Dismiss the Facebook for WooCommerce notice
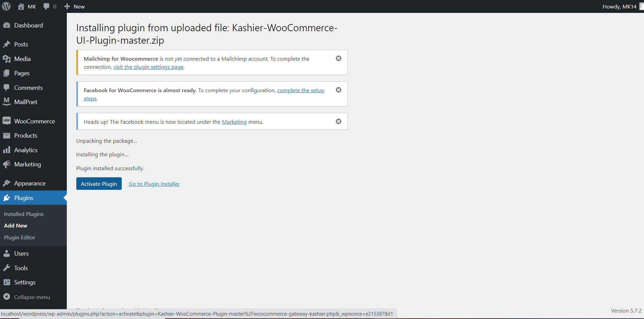 (338, 90)
